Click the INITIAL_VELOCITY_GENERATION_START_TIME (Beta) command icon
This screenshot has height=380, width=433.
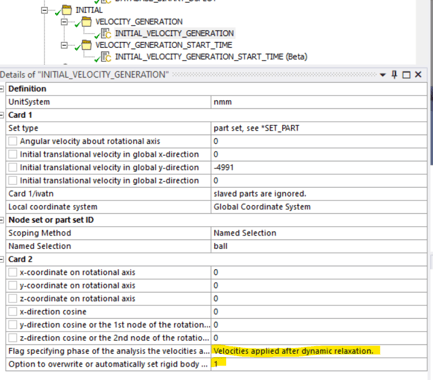tap(106, 57)
